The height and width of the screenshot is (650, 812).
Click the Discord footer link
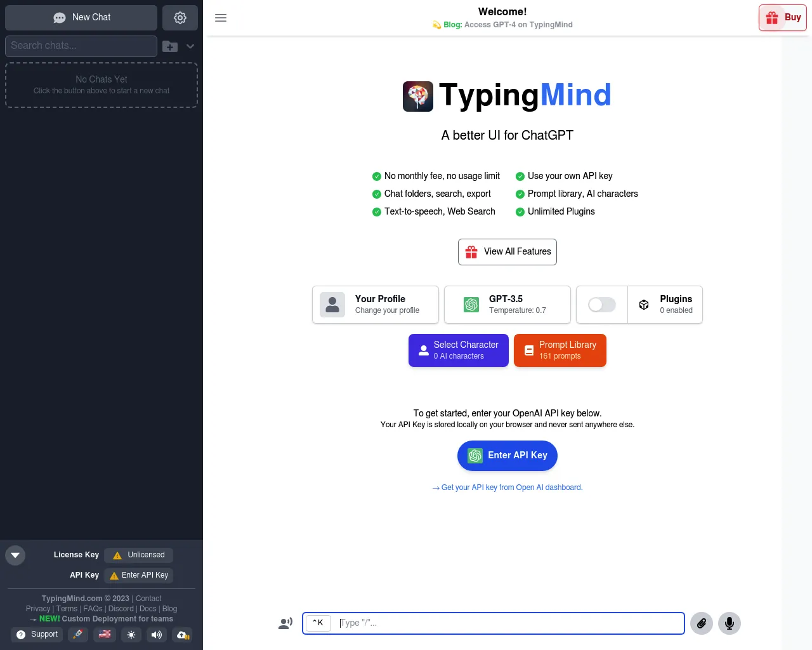pos(121,609)
